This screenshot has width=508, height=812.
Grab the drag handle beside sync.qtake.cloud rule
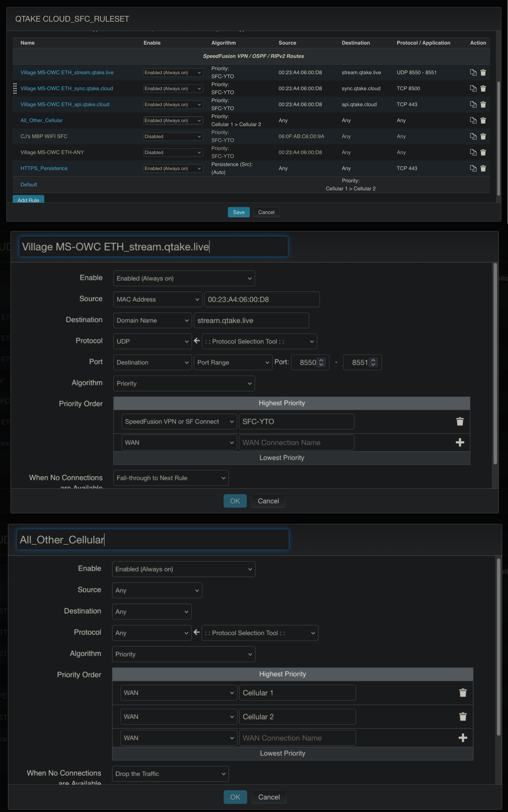click(x=15, y=89)
